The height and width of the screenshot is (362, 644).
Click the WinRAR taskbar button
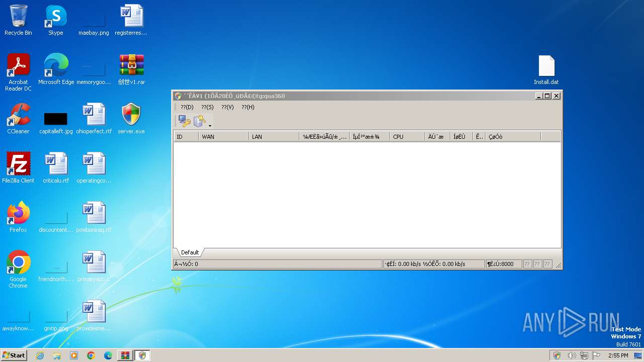click(x=125, y=355)
